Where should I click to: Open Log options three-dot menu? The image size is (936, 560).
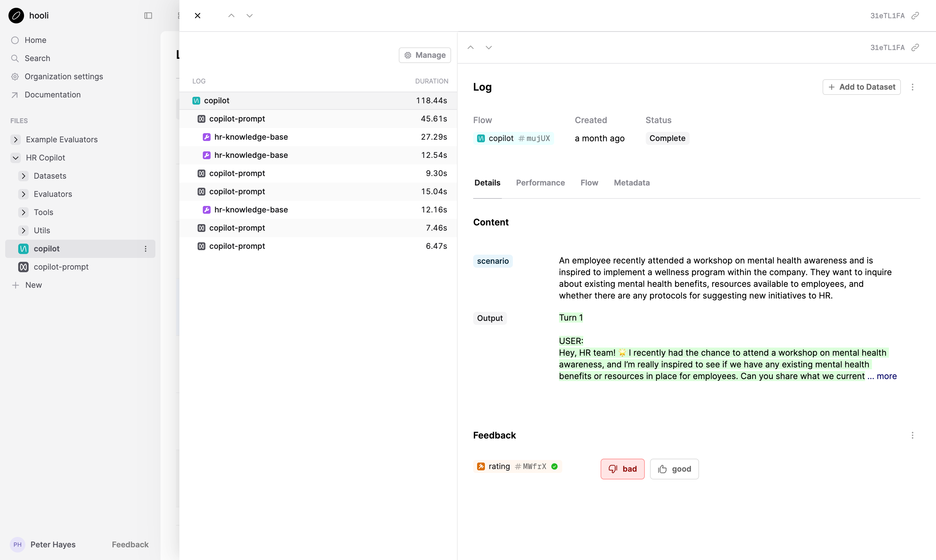tap(912, 87)
